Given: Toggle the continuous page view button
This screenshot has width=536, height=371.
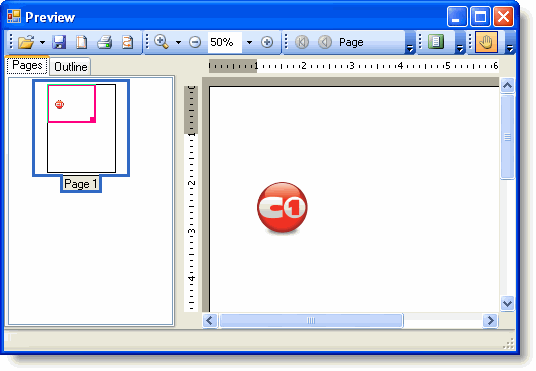Looking at the screenshot, I should (x=436, y=42).
